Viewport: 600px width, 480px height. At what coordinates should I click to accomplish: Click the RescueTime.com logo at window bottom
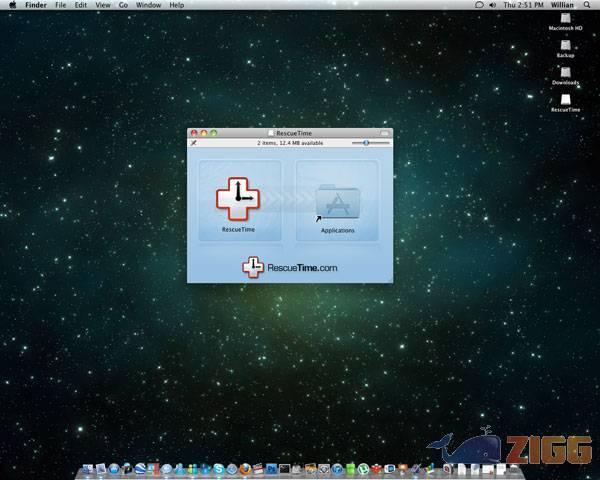pyautogui.click(x=290, y=267)
